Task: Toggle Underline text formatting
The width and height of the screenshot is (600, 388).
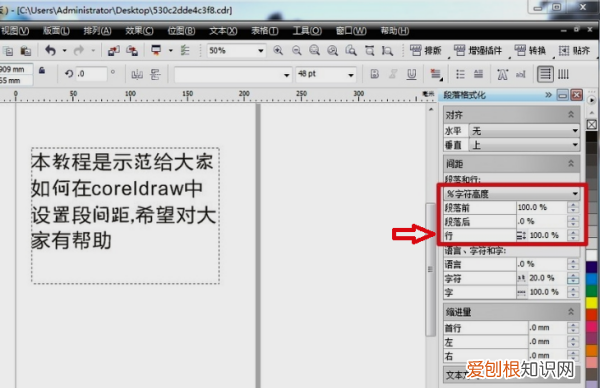Action: tap(411, 74)
